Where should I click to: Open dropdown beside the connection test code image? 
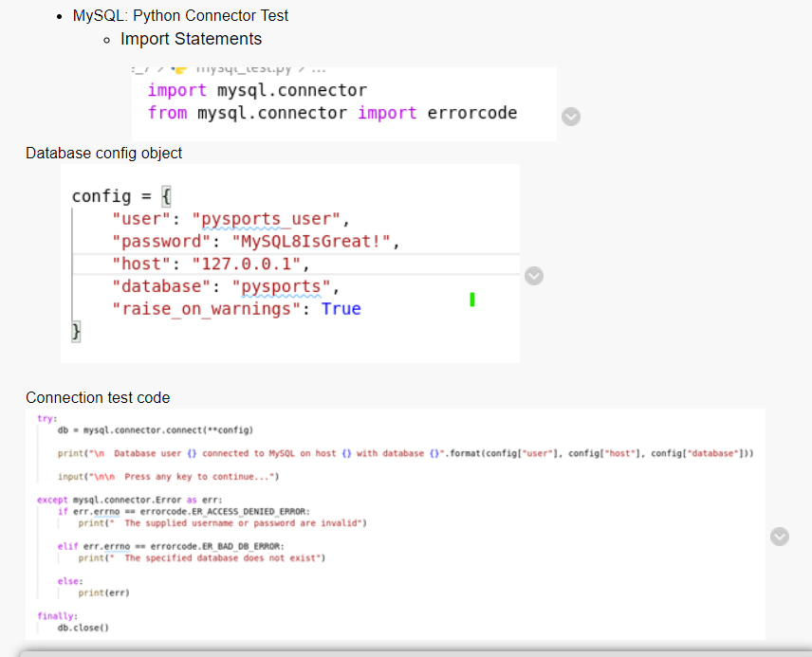pos(780,537)
